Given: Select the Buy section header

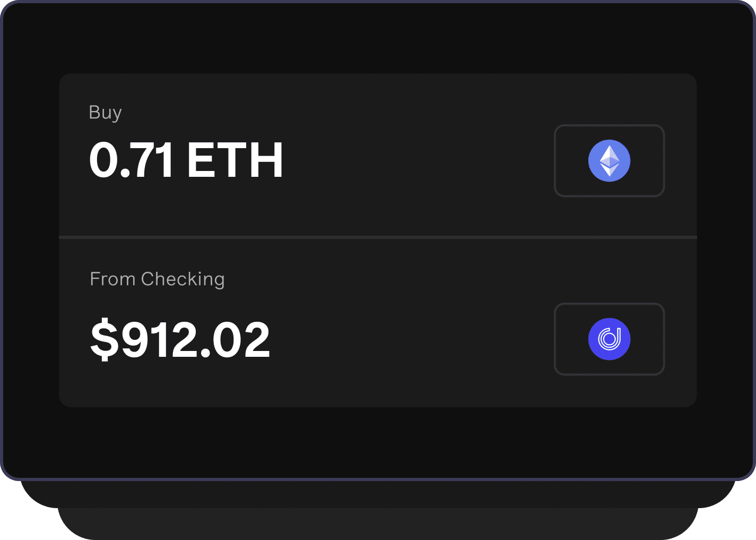Looking at the screenshot, I should click(106, 112).
